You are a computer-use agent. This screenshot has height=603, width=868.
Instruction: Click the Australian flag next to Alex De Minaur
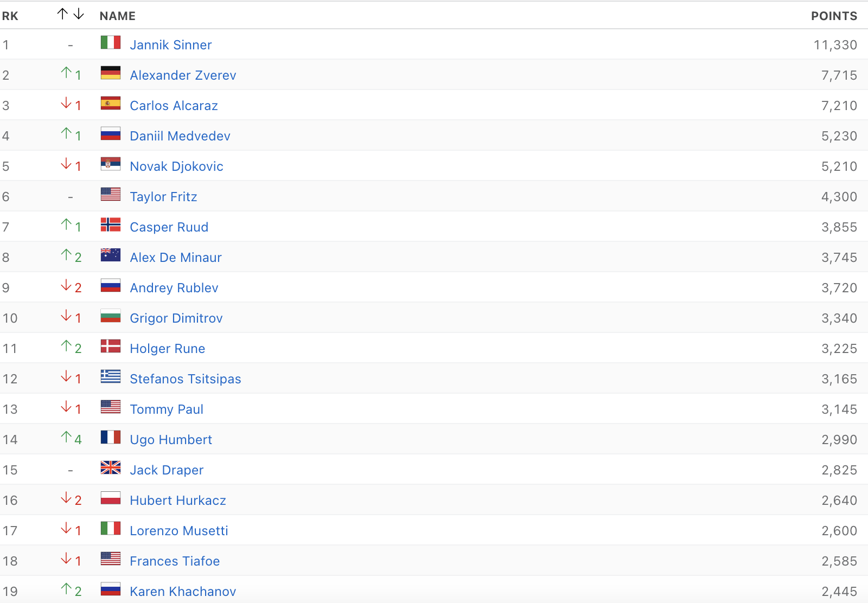tap(110, 255)
